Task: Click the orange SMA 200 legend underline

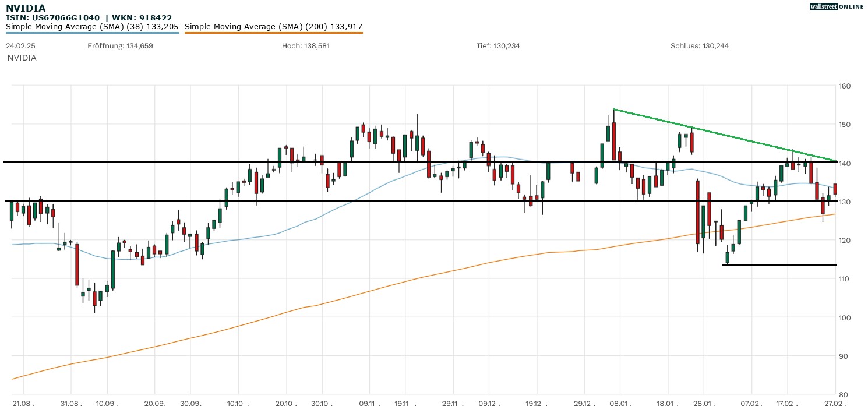Action: tap(273, 33)
